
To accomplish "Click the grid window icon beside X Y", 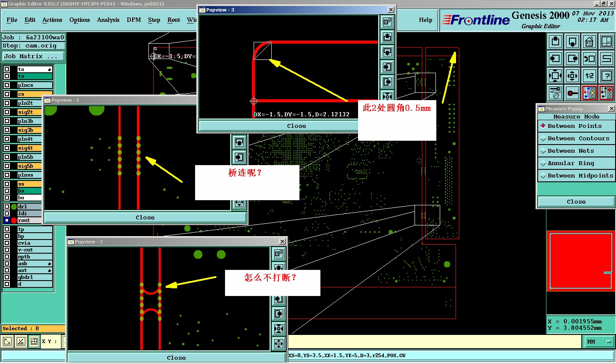I will pos(34,341).
